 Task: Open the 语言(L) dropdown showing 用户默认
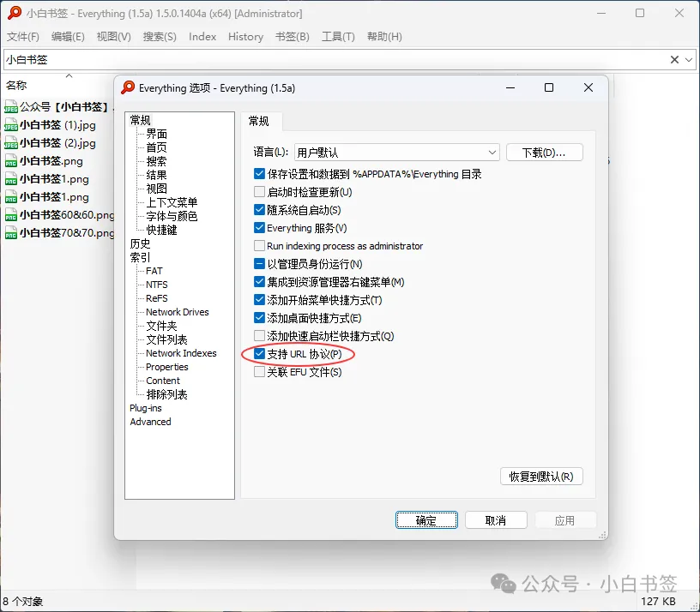click(x=493, y=152)
